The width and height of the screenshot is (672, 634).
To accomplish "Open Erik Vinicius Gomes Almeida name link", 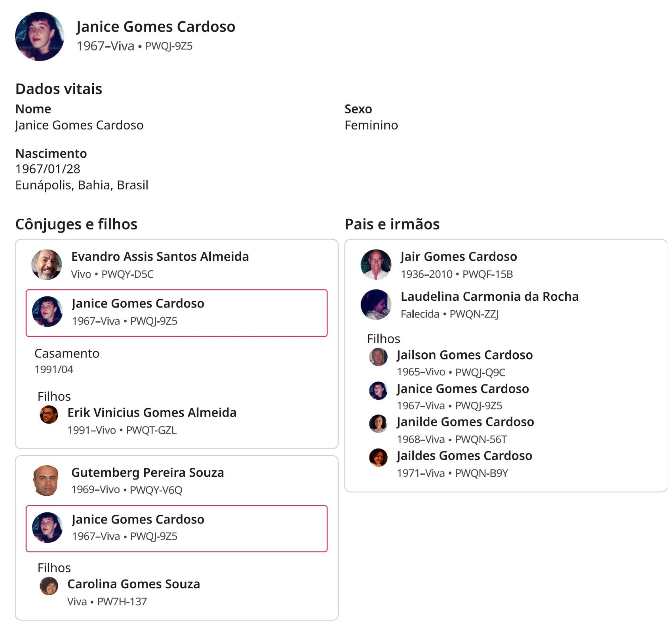I will click(152, 412).
